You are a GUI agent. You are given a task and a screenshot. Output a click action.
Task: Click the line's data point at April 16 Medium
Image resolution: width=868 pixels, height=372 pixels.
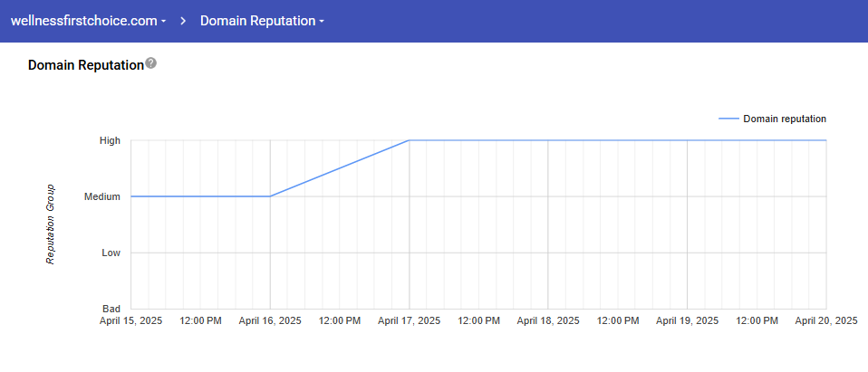(270, 196)
